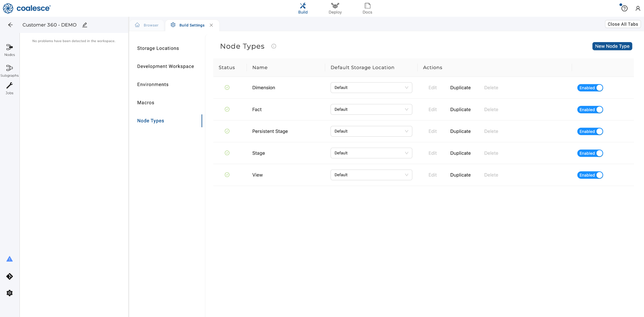644x317 pixels.
Task: Click the pencil icon to rename workspace
Action: (x=85, y=25)
